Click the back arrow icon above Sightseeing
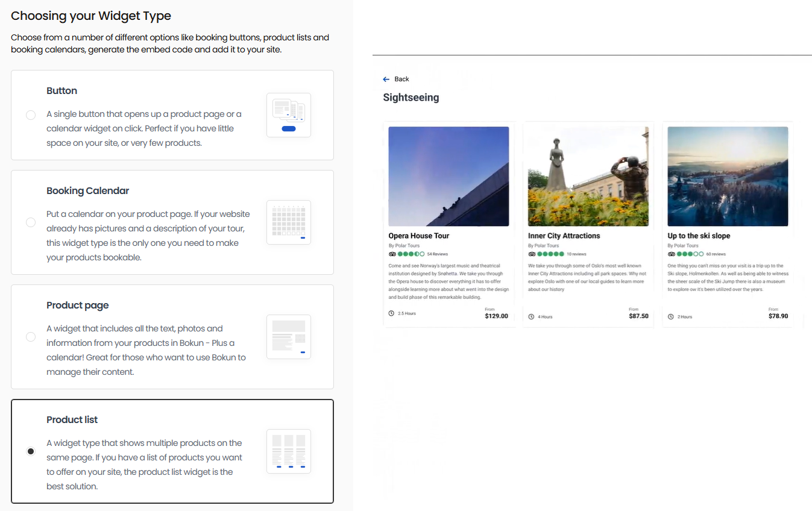Image resolution: width=812 pixels, height=511 pixels. click(386, 80)
